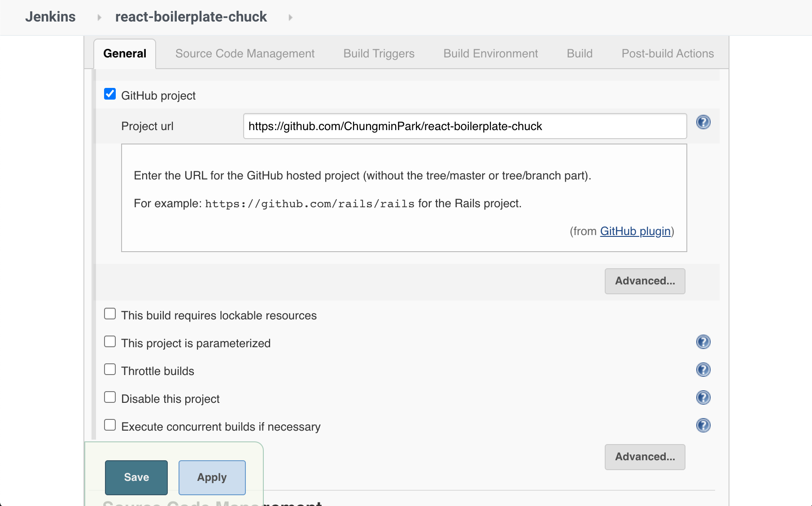Screen dimensions: 812x506
Task: Open Advanced options under GitHub project
Action: pyautogui.click(x=645, y=281)
